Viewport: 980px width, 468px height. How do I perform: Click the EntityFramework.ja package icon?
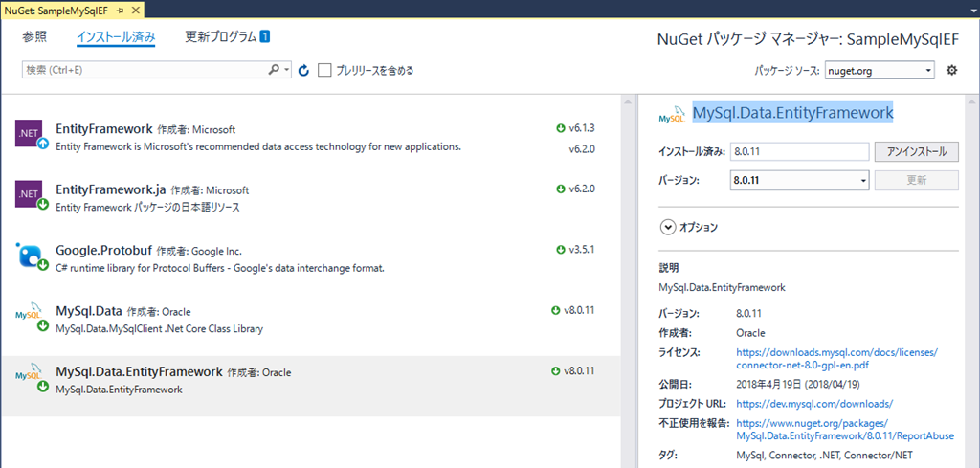click(x=30, y=195)
